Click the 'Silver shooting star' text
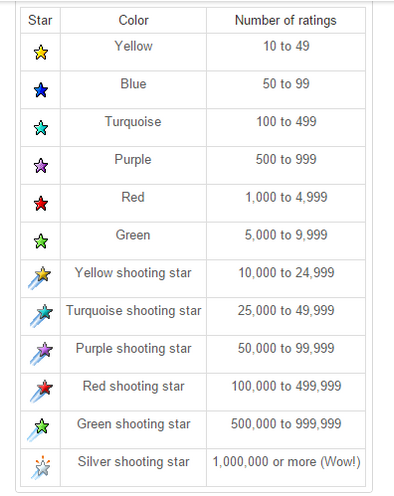 (x=133, y=462)
